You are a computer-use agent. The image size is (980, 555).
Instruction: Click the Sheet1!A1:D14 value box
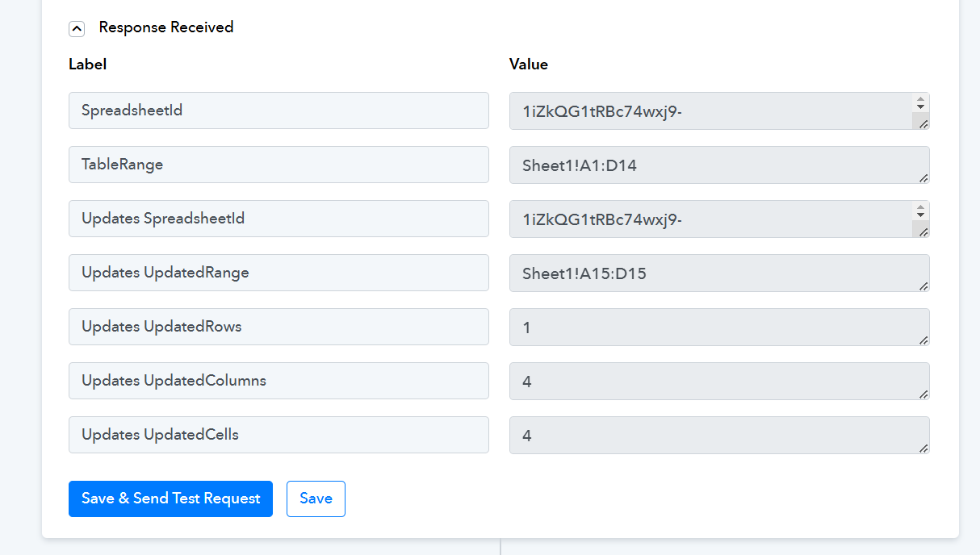click(x=719, y=165)
